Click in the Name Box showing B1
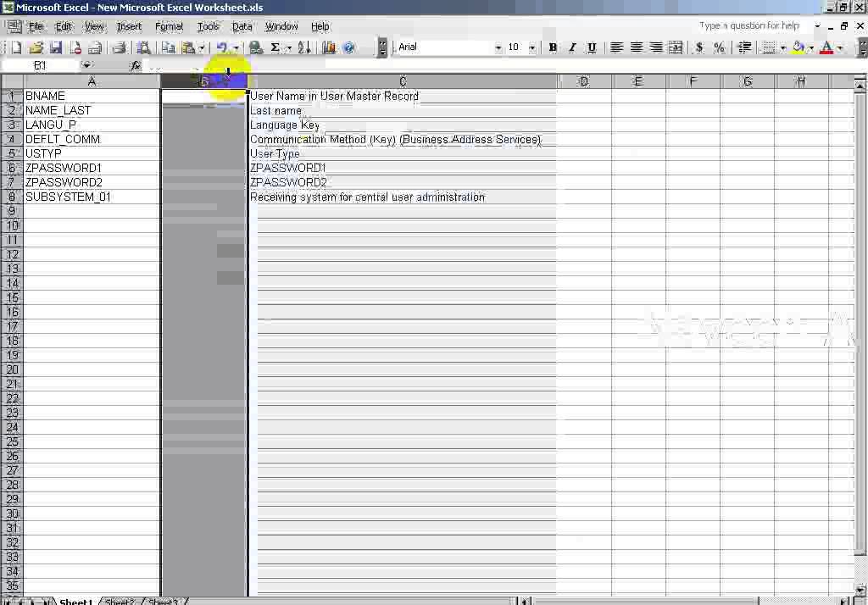Image resolution: width=868 pixels, height=605 pixels. coord(41,65)
